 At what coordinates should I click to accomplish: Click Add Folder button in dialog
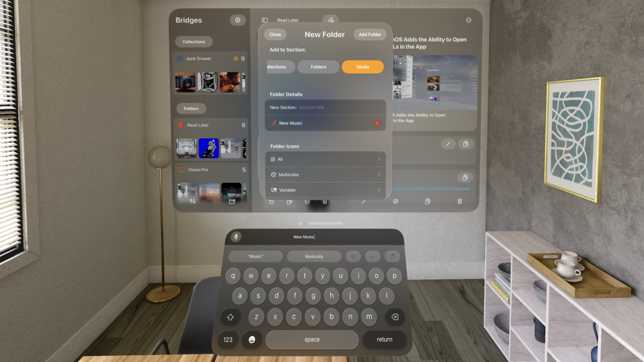(x=370, y=34)
